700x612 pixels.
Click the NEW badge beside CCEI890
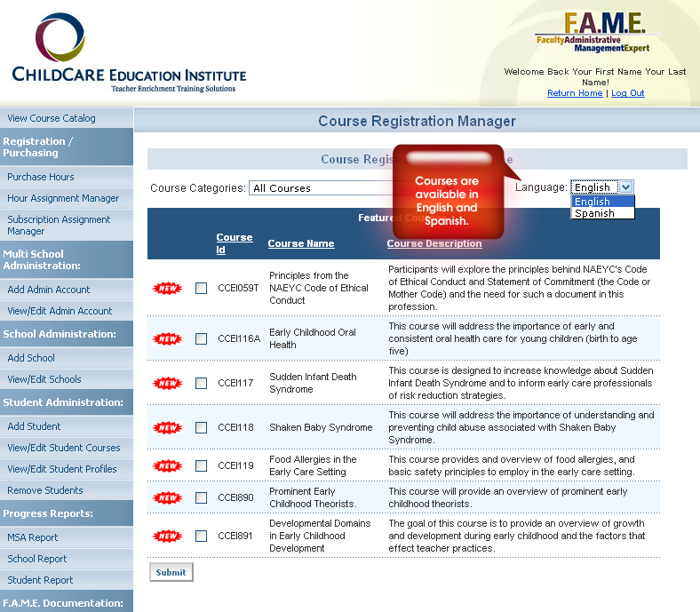(x=167, y=497)
